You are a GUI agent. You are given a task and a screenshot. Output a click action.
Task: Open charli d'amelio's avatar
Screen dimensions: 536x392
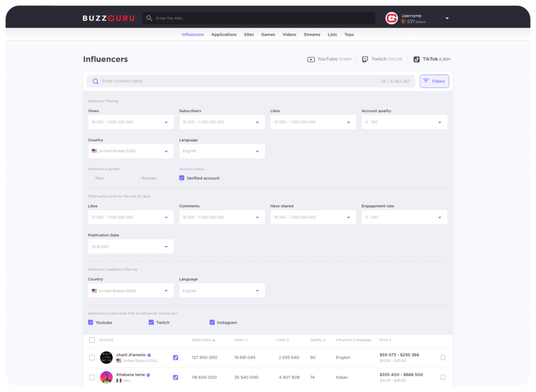(x=106, y=357)
